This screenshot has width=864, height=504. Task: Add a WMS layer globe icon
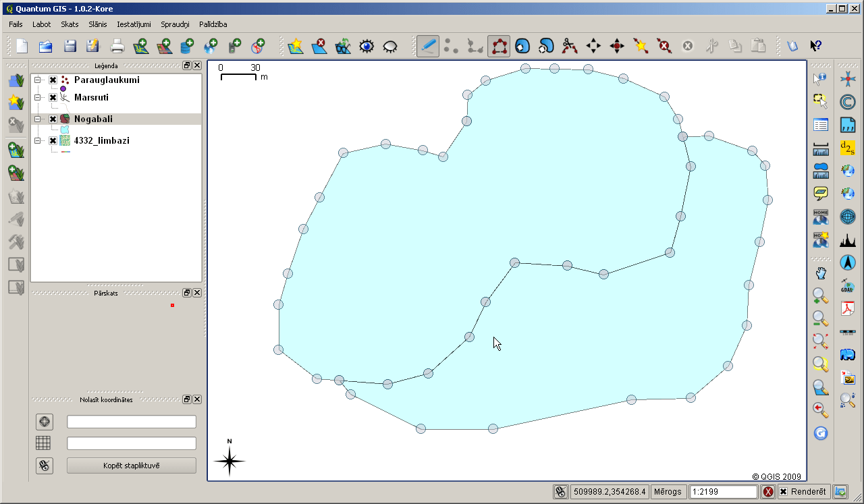(x=211, y=46)
